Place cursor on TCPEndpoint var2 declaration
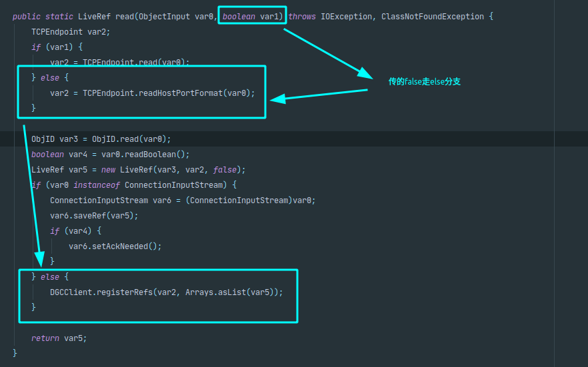588x367 pixels. coord(71,32)
